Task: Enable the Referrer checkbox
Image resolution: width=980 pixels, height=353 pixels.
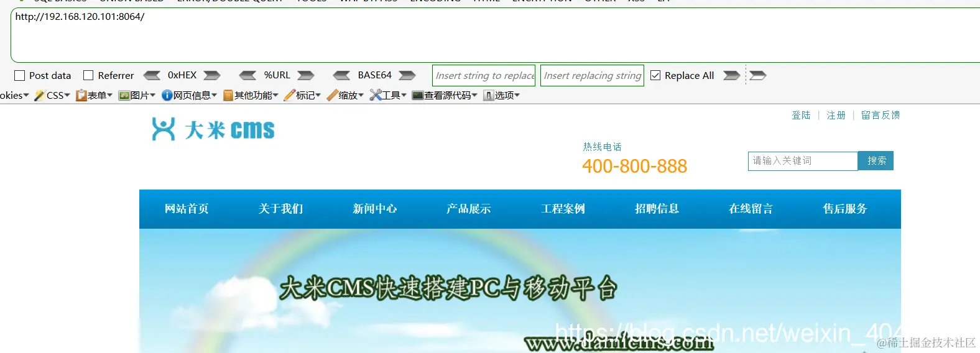Action: (88, 75)
